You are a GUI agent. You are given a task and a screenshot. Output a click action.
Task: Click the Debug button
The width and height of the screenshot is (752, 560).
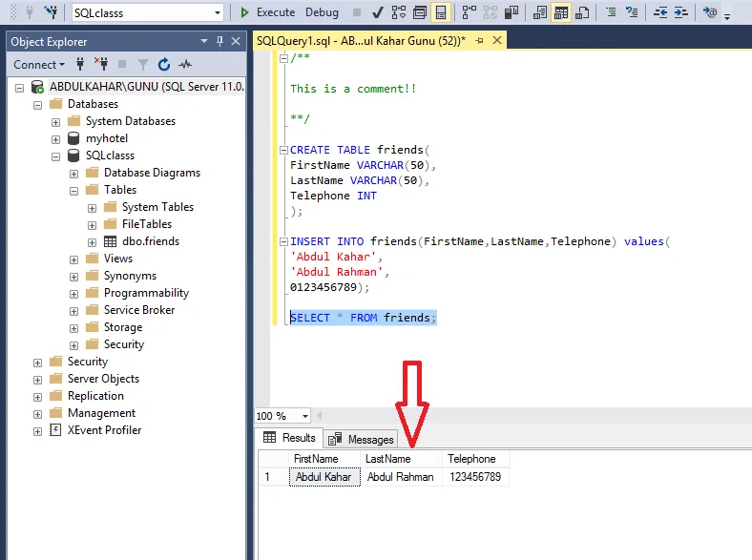click(x=322, y=12)
